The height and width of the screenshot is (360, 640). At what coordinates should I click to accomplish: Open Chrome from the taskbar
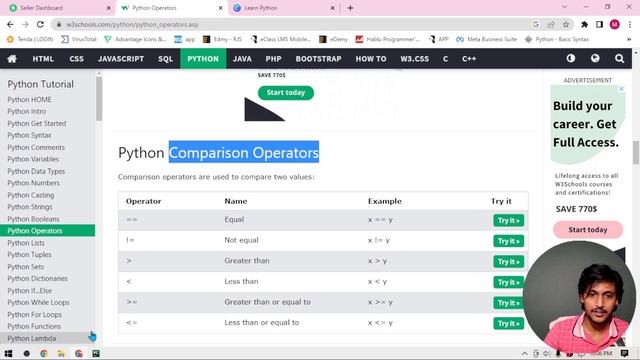[x=44, y=353]
